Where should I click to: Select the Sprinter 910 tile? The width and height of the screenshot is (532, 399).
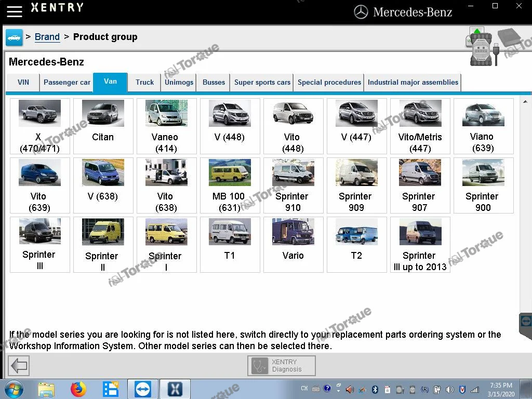coord(293,185)
